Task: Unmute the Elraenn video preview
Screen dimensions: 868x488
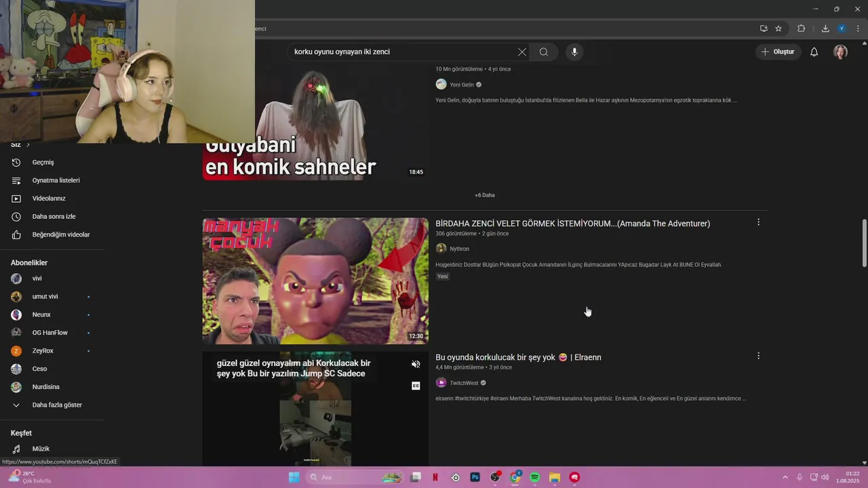Action: tap(416, 364)
